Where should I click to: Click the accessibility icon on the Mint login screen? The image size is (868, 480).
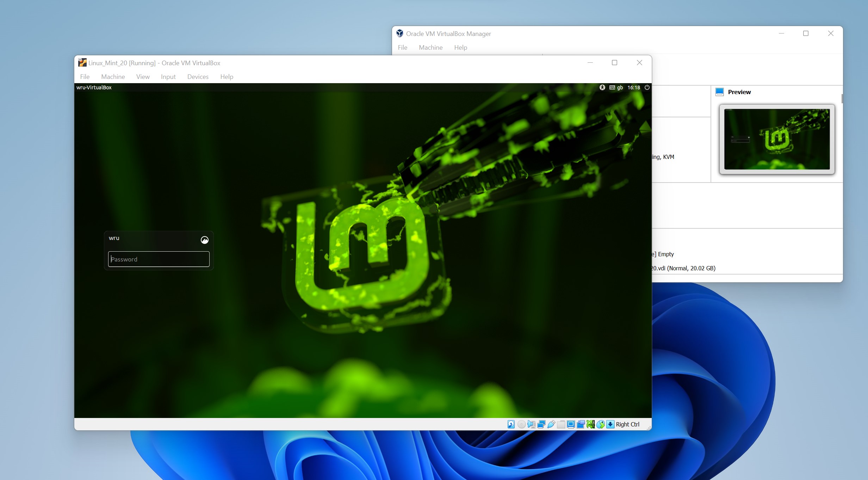click(x=602, y=87)
